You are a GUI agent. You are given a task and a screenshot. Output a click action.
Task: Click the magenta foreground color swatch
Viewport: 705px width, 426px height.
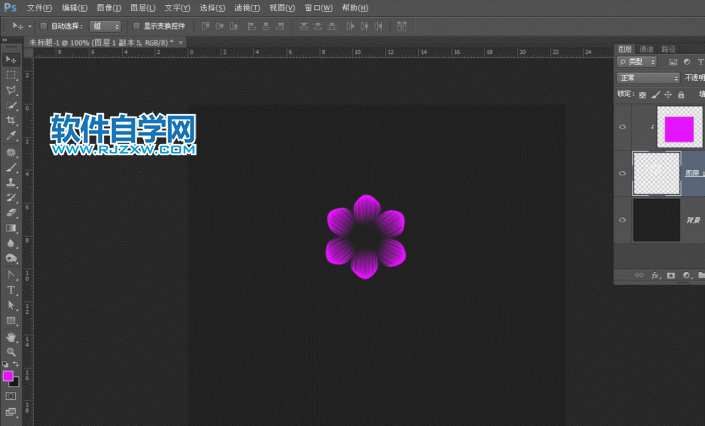[8, 376]
